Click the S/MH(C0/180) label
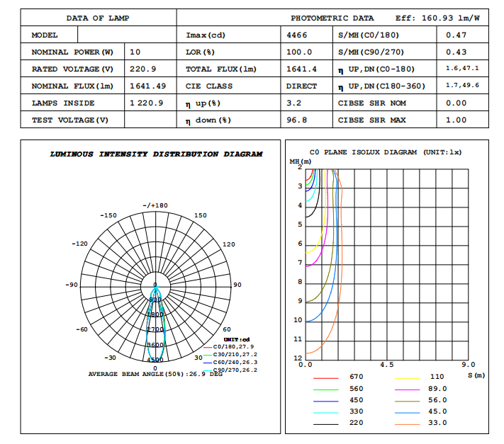 coord(369,35)
